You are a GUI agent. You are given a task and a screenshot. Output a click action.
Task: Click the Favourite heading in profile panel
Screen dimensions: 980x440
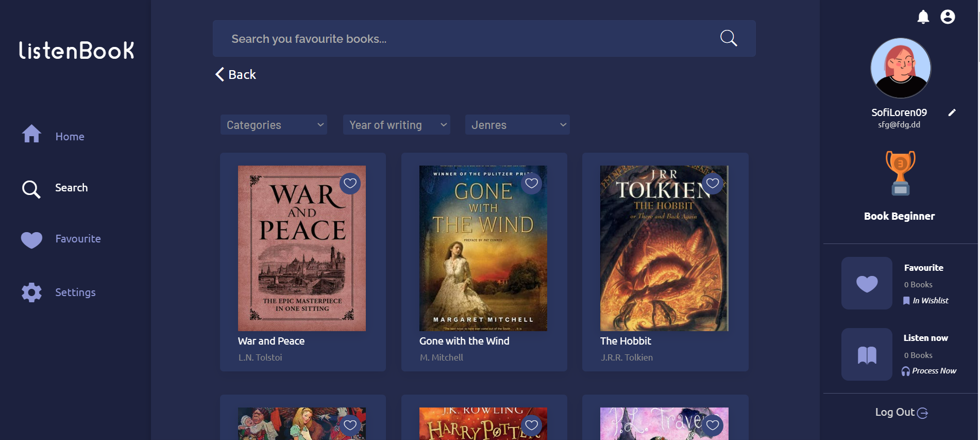[923, 268]
